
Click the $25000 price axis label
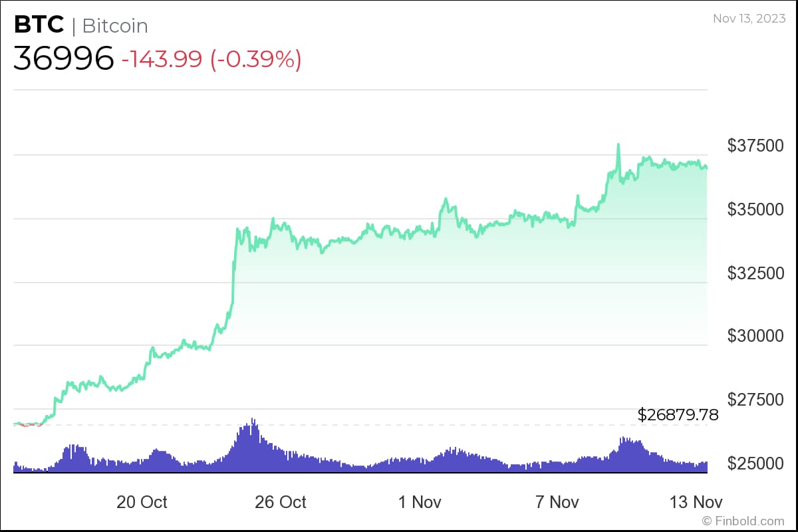755,463
